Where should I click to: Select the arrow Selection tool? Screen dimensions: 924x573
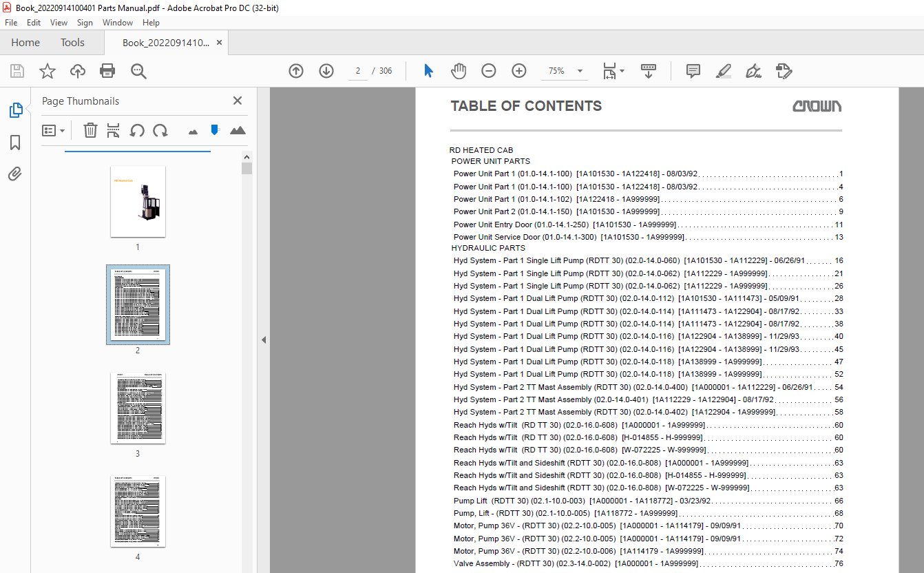(428, 71)
